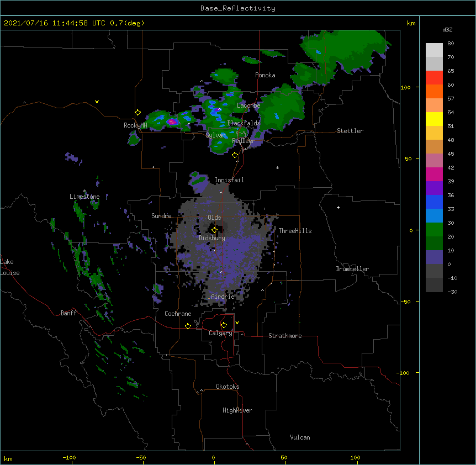Select the yellow V marker east of Calgary
The height and width of the screenshot is (465, 476).
coord(237,323)
